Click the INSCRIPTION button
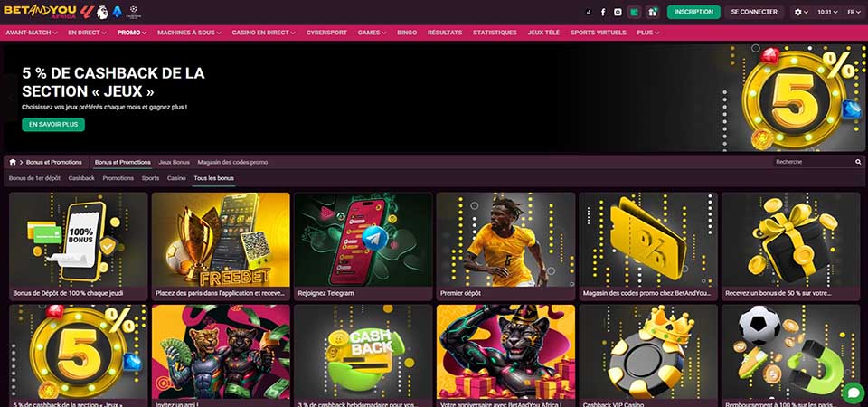Image resolution: width=868 pixels, height=407 pixels. coord(693,12)
